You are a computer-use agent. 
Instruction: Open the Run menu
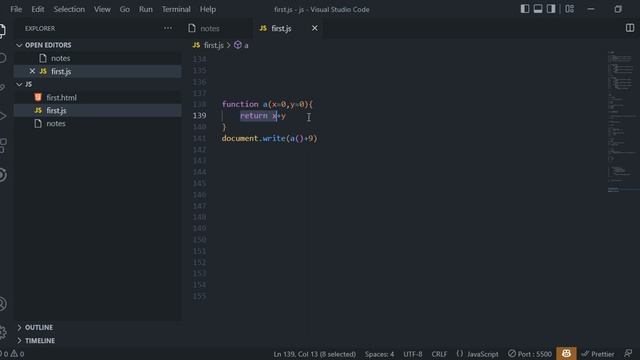pyautogui.click(x=145, y=9)
